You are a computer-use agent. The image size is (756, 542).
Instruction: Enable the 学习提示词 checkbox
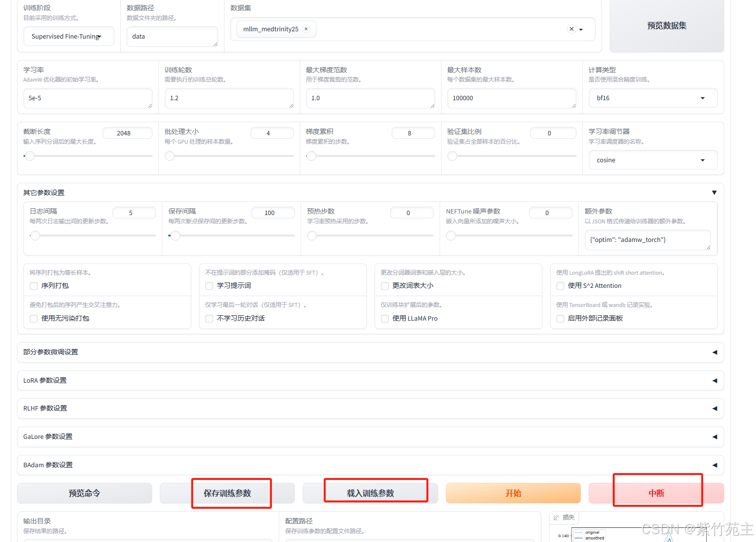click(209, 286)
